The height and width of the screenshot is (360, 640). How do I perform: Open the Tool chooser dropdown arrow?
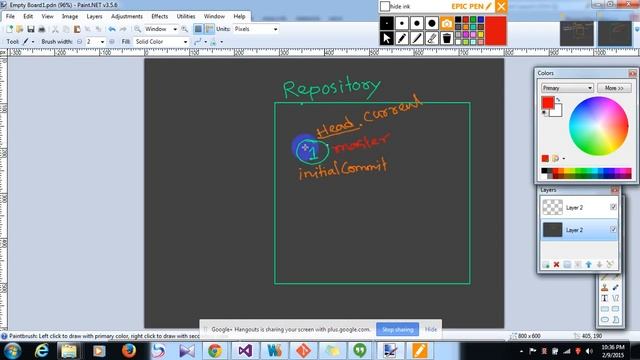[x=33, y=42]
